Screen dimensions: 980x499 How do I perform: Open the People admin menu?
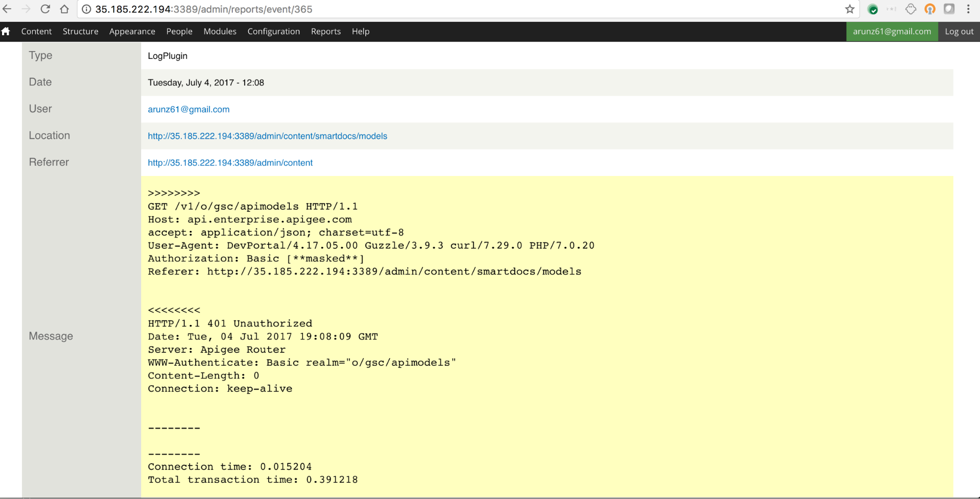[179, 31]
